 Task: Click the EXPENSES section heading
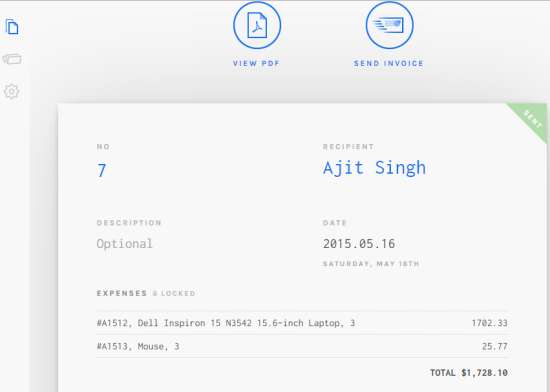(x=122, y=293)
